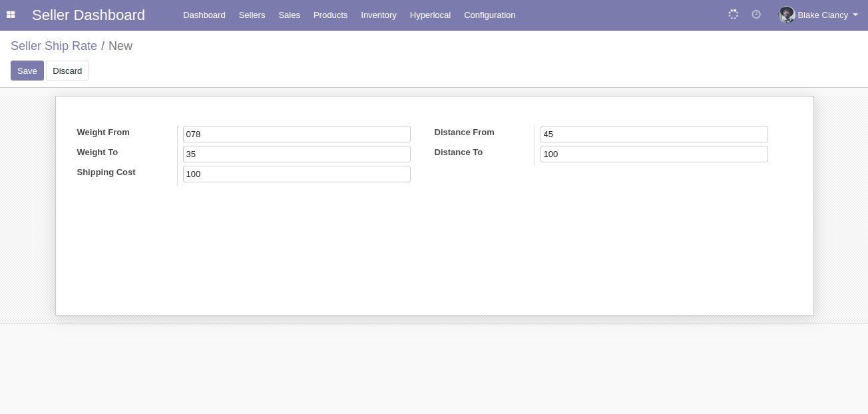Click the Seller Dashboard title
Screen dimensions: 868x414
[x=89, y=15]
